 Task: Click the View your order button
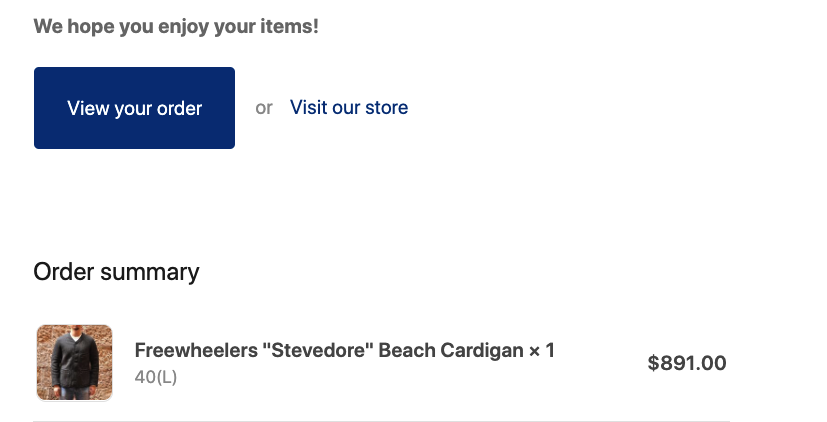[134, 108]
